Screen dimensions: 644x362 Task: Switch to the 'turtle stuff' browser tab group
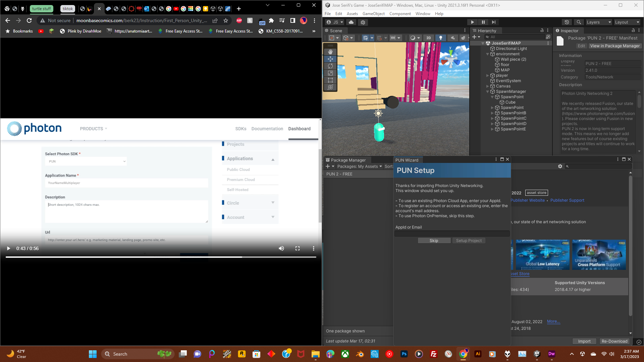pyautogui.click(x=42, y=9)
